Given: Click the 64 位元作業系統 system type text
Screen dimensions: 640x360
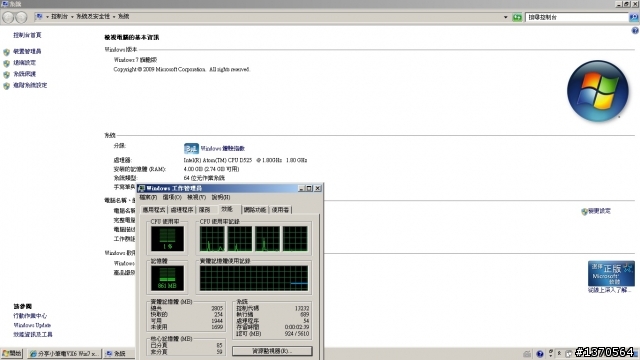Looking at the screenshot, I should tap(204, 178).
